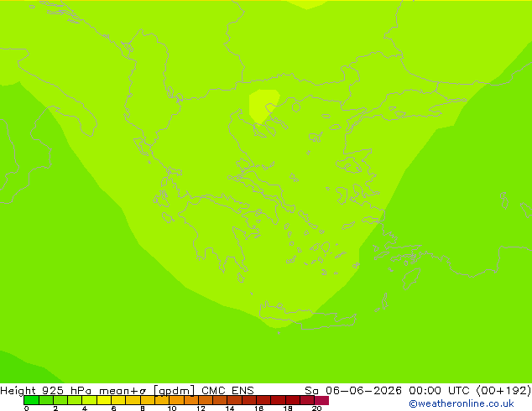
Task: Click the 'Height 925 hPa' title text
Action: coord(46,391)
